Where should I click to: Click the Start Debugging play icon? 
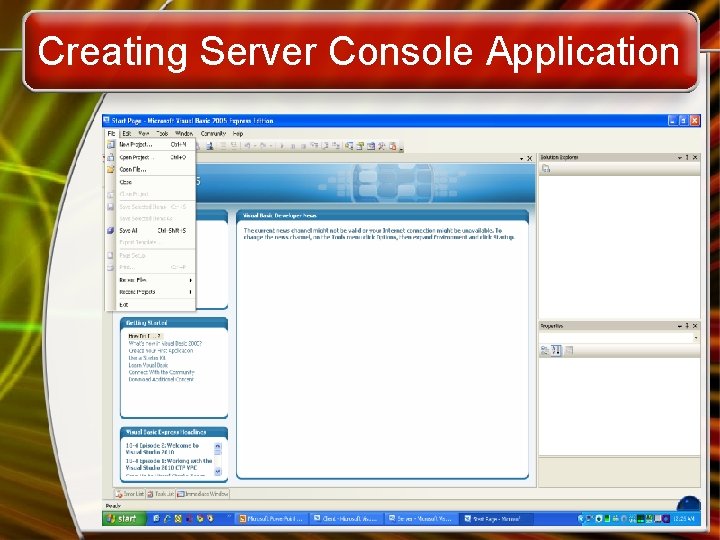click(x=281, y=146)
